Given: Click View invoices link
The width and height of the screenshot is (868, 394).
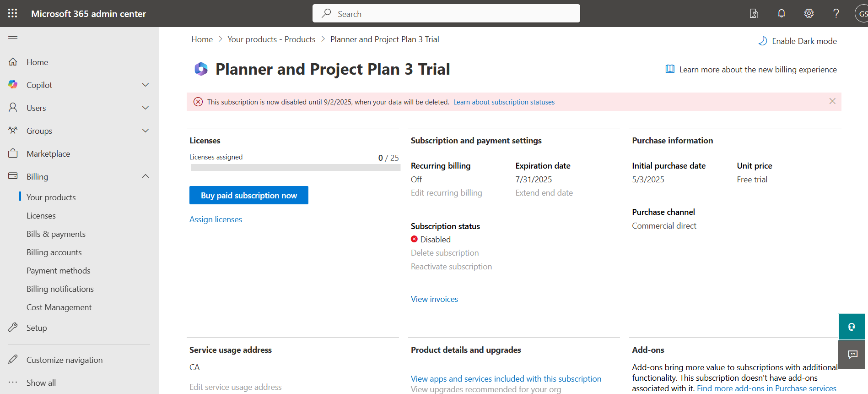Looking at the screenshot, I should click(434, 299).
